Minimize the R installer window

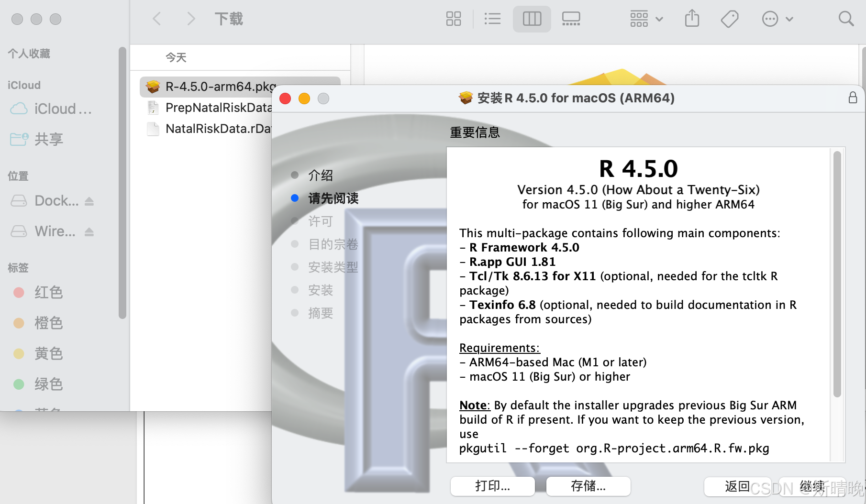(304, 99)
